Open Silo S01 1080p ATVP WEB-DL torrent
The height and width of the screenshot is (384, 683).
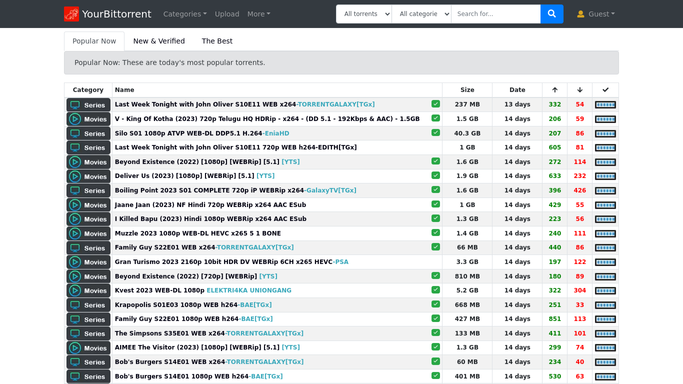[202, 133]
